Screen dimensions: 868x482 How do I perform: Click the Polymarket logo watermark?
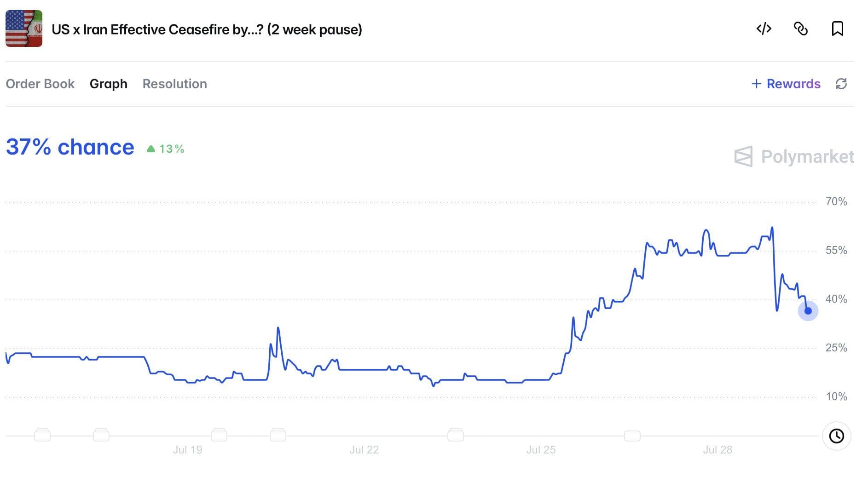[794, 156]
